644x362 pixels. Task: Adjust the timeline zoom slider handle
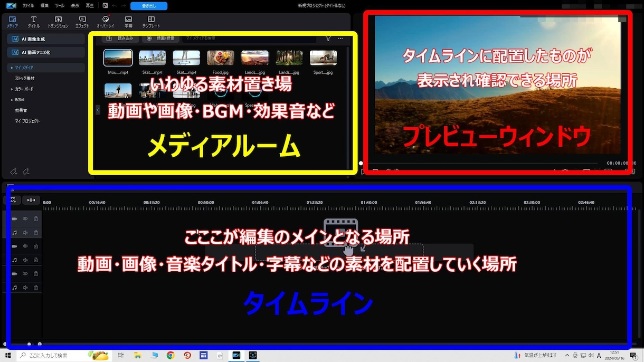(30, 344)
